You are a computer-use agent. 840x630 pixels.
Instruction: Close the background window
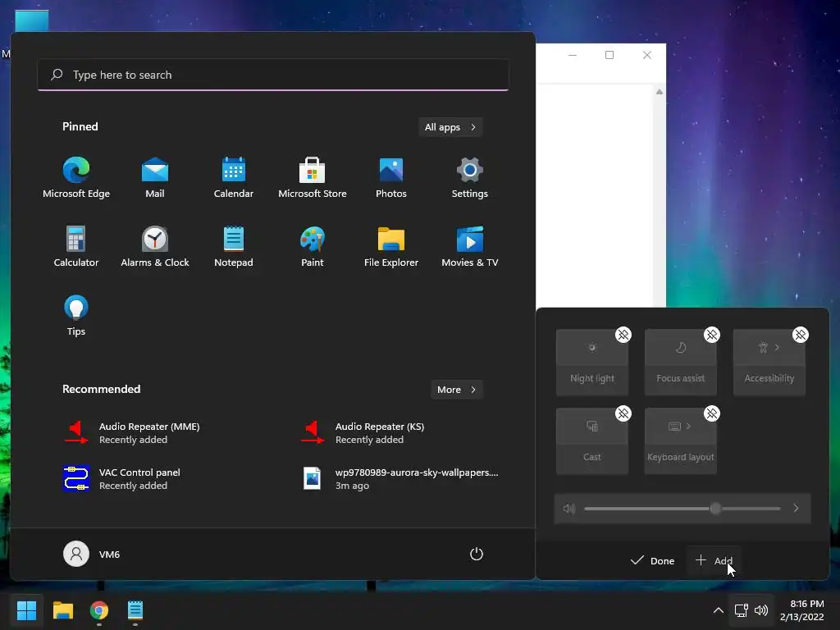click(647, 55)
